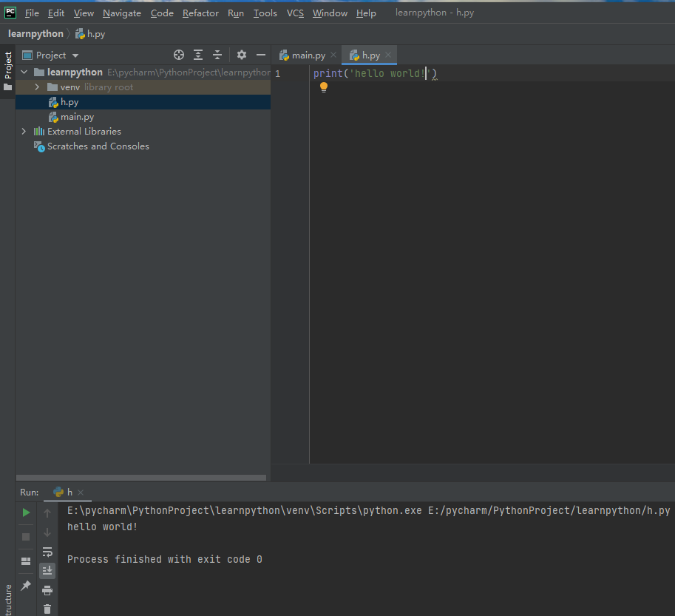Open the VCS menu
The image size is (675, 616).
tap(295, 13)
